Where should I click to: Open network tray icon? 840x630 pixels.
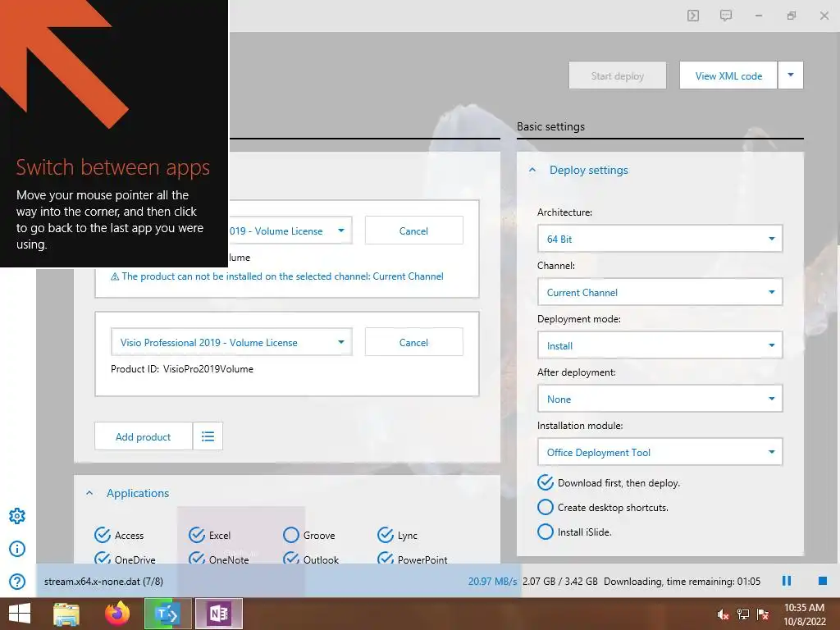click(743, 614)
